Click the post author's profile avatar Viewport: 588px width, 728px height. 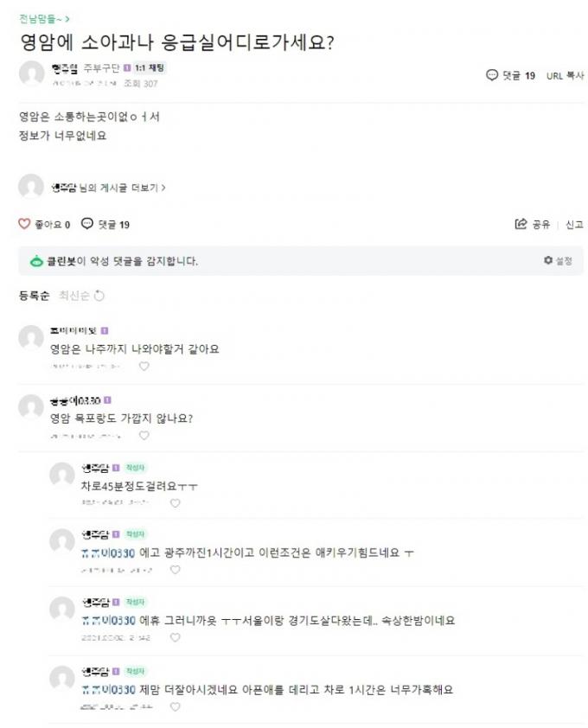[x=31, y=73]
